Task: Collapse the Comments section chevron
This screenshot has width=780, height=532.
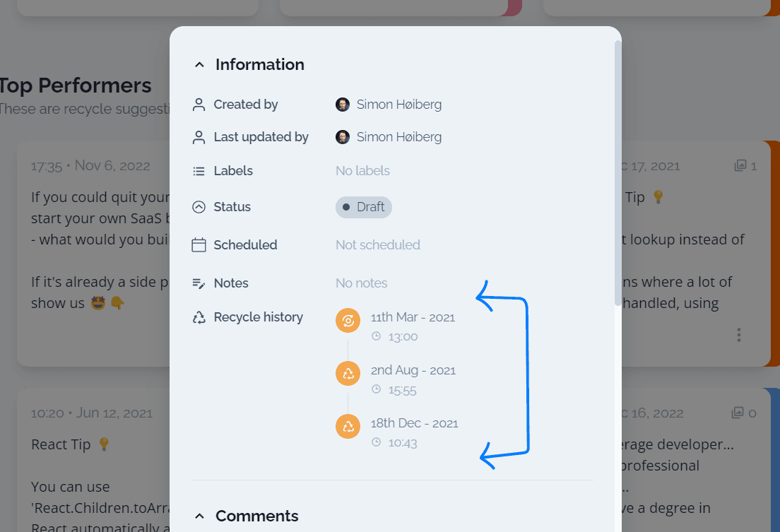Action: pos(199,516)
